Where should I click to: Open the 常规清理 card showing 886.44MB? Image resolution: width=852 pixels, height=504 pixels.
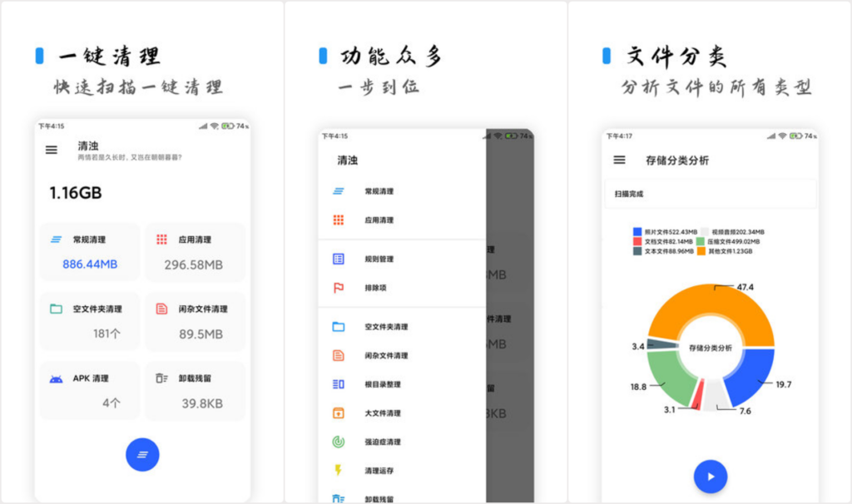coord(90,252)
